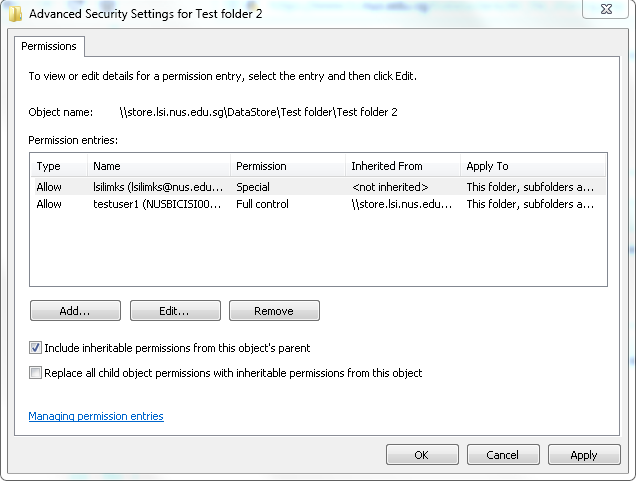636x481 pixels.
Task: Click the Cancel button
Action: (503, 455)
